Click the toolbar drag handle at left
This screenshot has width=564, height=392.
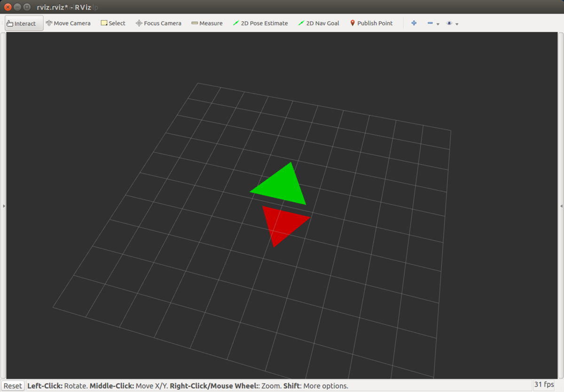point(2,23)
